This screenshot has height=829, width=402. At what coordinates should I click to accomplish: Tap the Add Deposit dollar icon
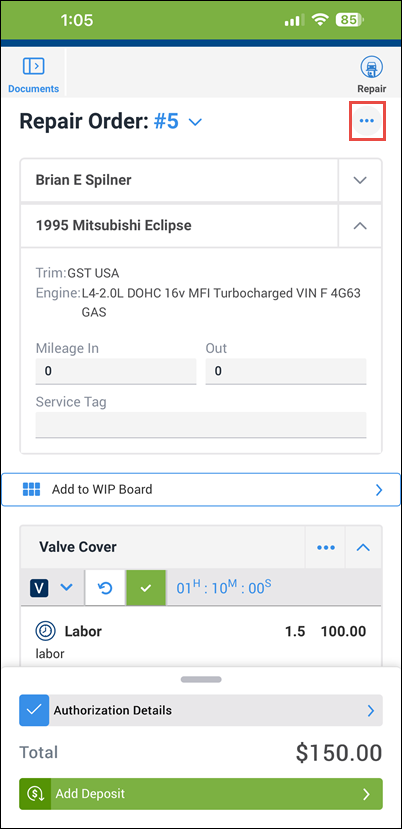pyautogui.click(x=35, y=794)
